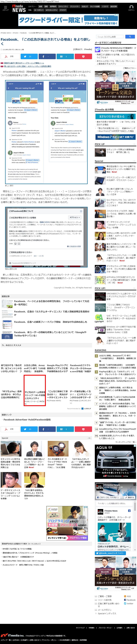Open keyman's net link RPA導入で必ず起こる「テストの問題」
Image resolution: width=137 pixels, height=644 pixels.
coord(17,549)
